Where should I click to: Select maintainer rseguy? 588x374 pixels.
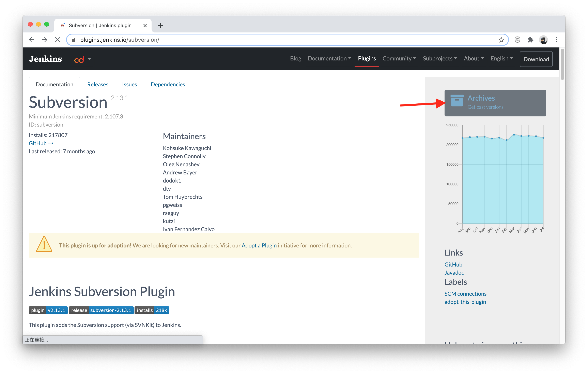pos(171,213)
